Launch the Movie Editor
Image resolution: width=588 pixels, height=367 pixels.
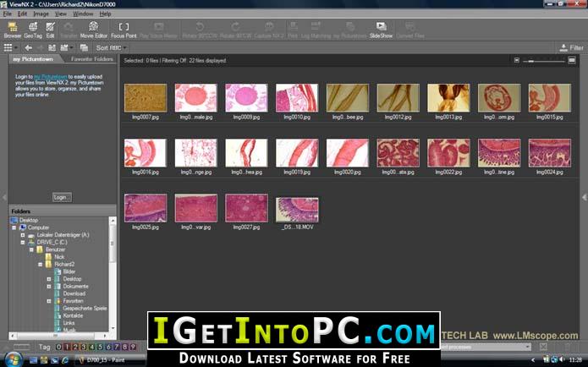coord(93,30)
